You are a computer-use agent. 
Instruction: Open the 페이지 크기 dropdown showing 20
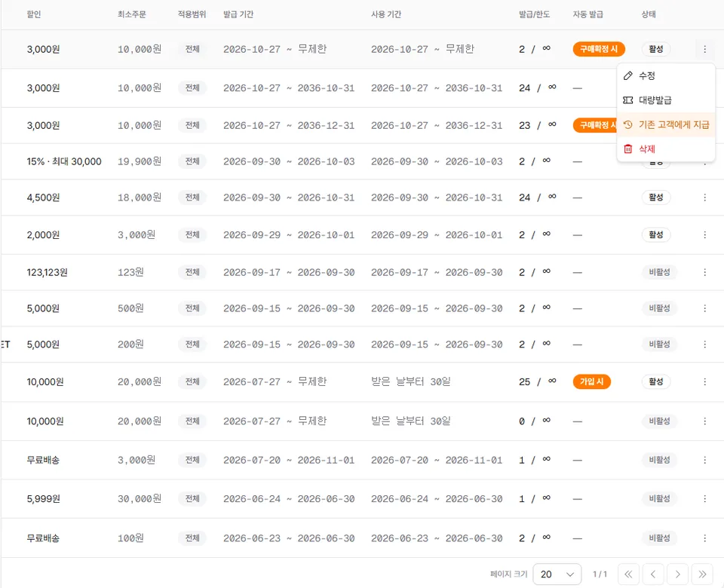pos(557,574)
